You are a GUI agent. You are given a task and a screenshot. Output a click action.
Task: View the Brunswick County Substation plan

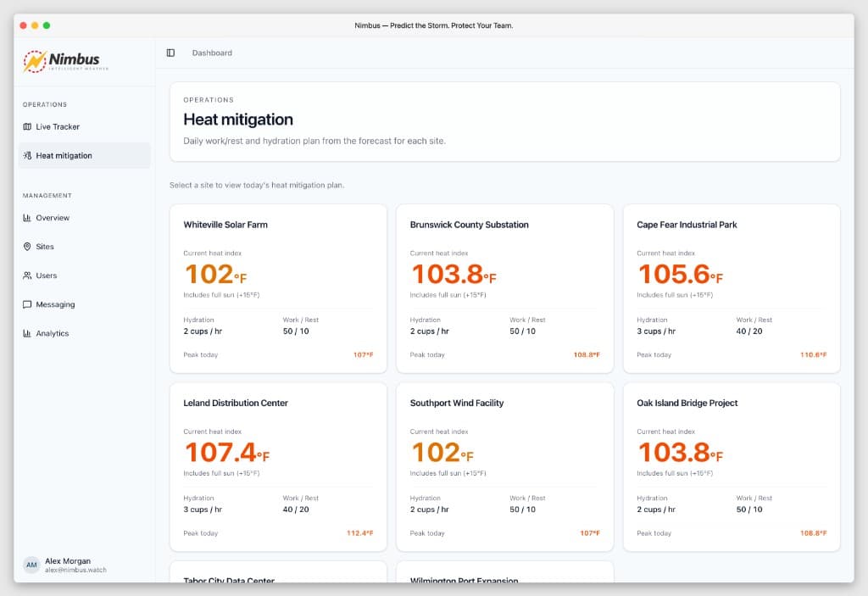click(x=504, y=288)
